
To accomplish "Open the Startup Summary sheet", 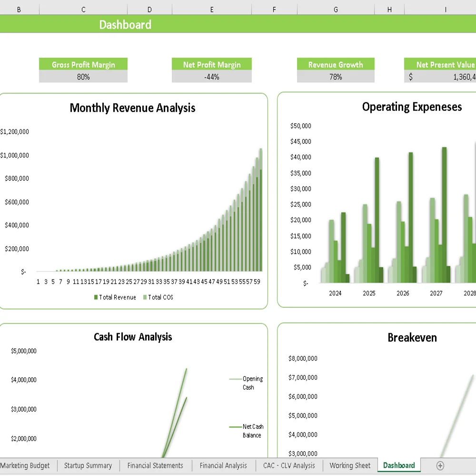I will 88,466.
